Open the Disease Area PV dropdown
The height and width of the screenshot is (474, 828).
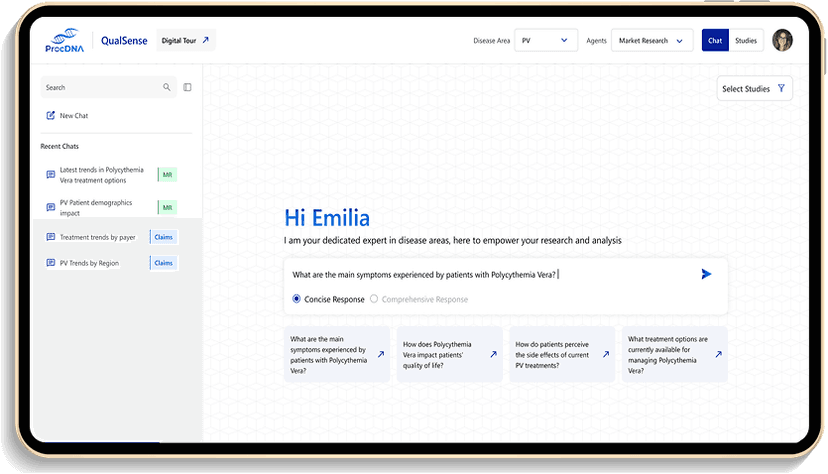[546, 40]
